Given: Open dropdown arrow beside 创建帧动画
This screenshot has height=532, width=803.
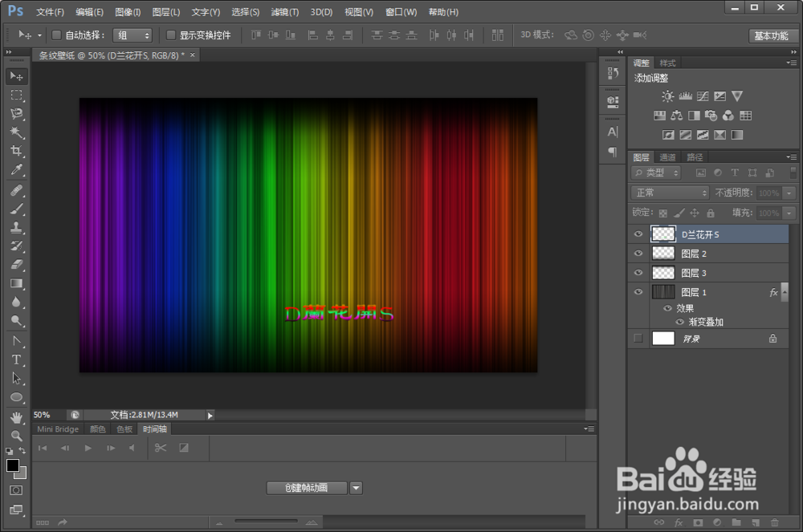Looking at the screenshot, I should (357, 488).
